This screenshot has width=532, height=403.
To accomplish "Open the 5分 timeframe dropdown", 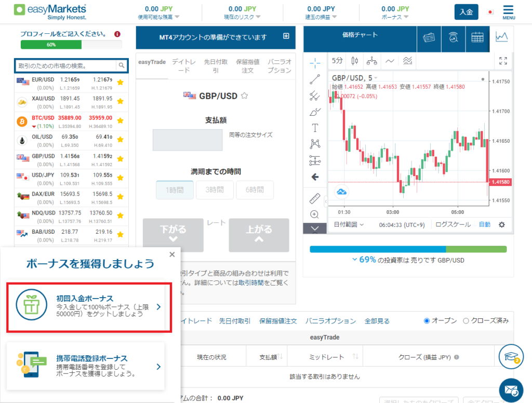I will point(337,61).
